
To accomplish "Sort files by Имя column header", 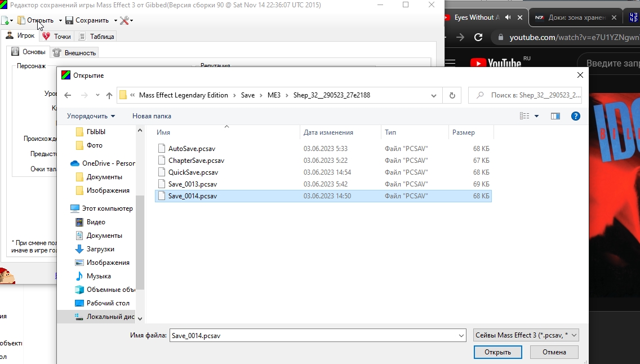I will [227, 132].
